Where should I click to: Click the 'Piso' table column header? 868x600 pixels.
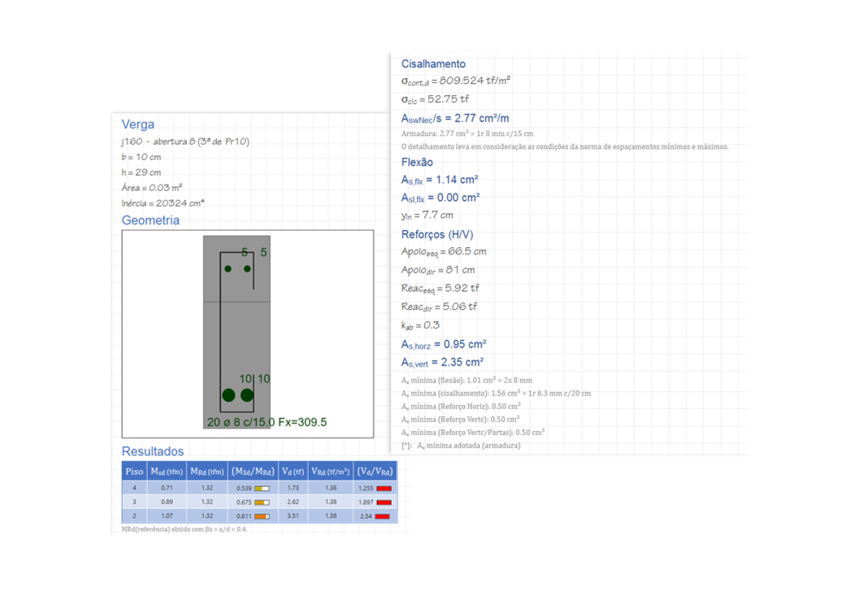[x=134, y=472]
